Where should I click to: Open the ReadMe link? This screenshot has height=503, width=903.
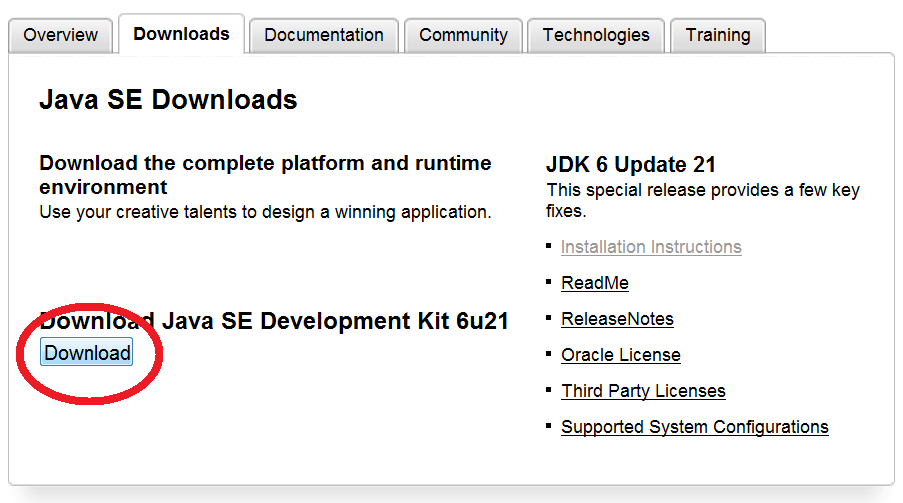point(595,283)
